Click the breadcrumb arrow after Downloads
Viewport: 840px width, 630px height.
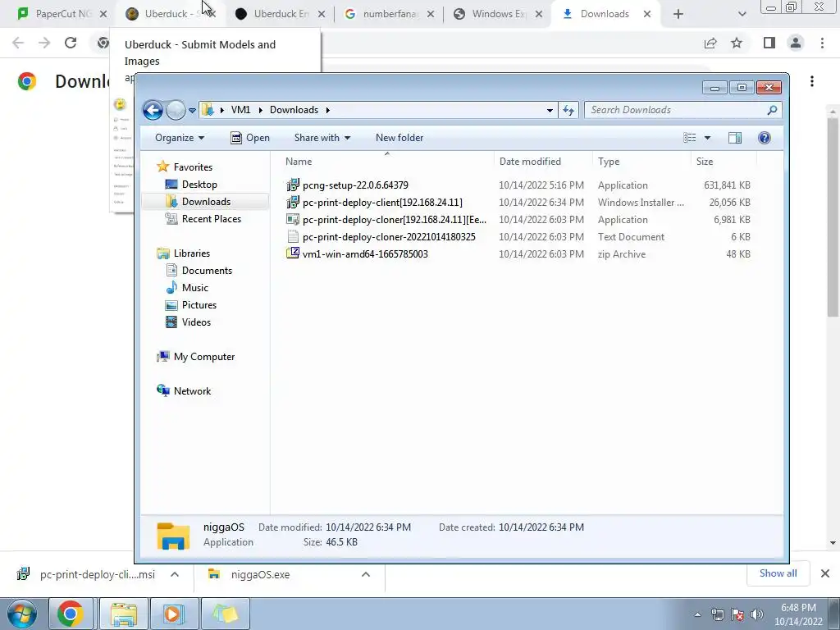[x=327, y=110]
